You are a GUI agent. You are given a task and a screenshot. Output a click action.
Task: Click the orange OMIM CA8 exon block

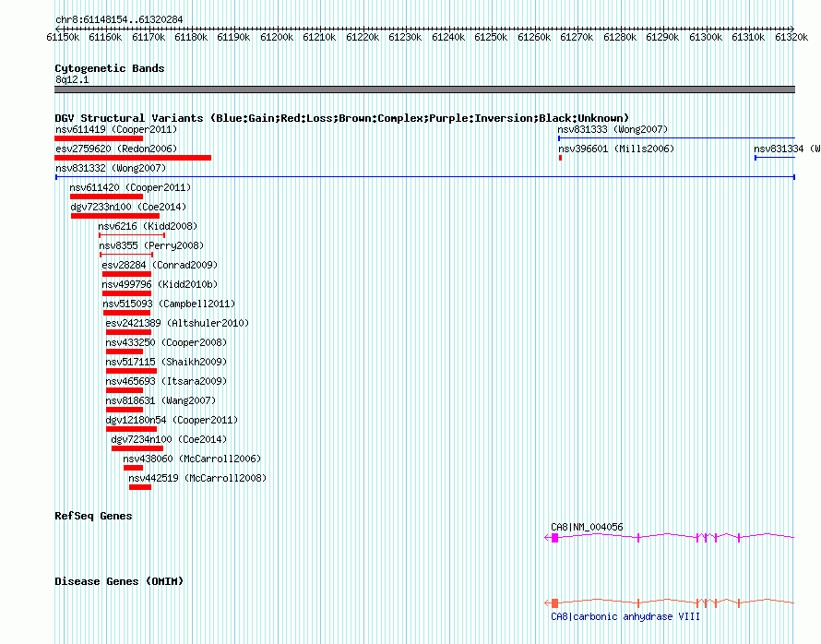[555, 603]
